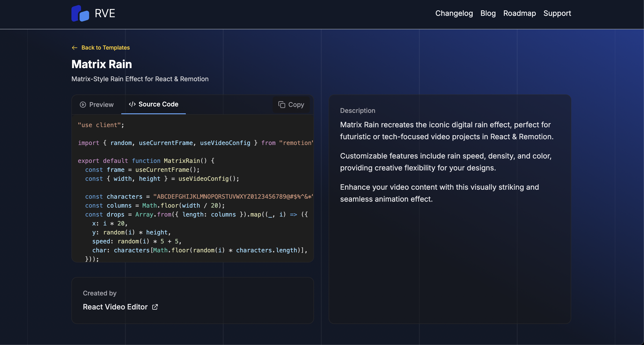This screenshot has width=644, height=345.
Task: Go to the Blog page
Action: (x=488, y=13)
